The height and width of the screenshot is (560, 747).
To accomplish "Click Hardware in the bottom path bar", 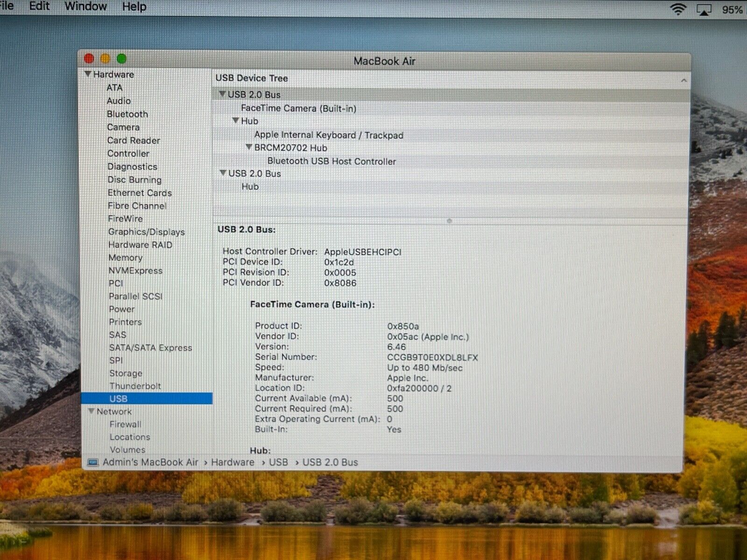I will pyautogui.click(x=233, y=462).
